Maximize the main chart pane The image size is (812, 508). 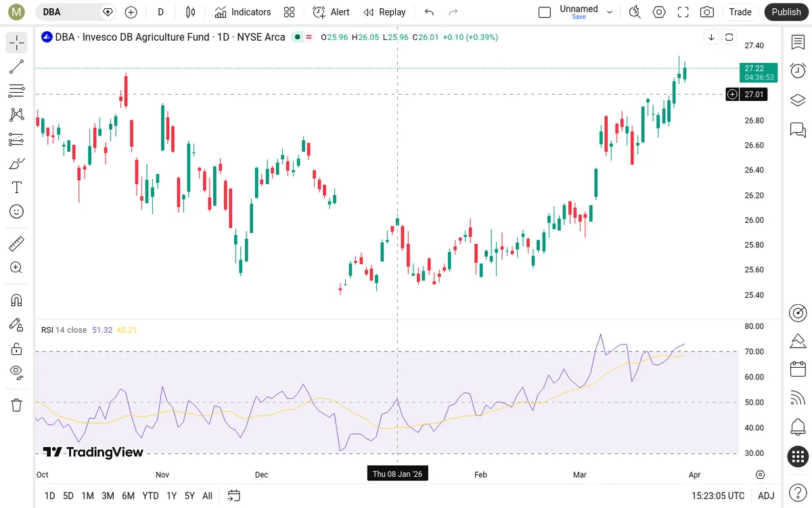pos(729,37)
